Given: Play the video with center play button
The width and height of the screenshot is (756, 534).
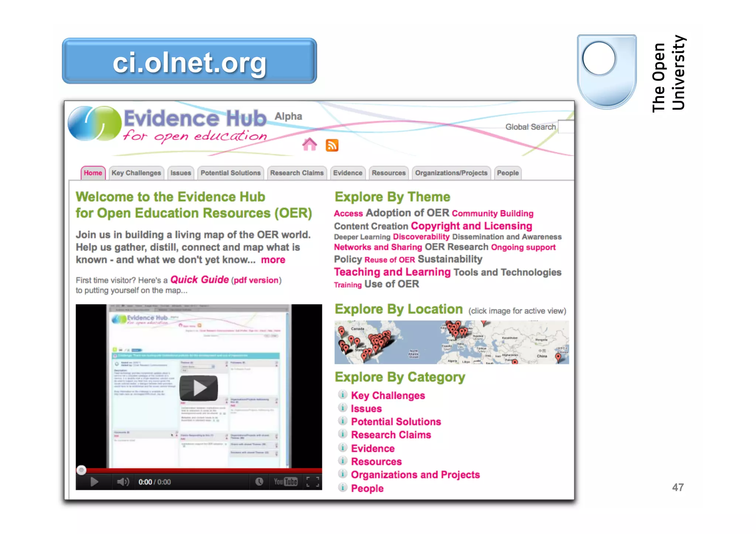Looking at the screenshot, I should point(199,388).
